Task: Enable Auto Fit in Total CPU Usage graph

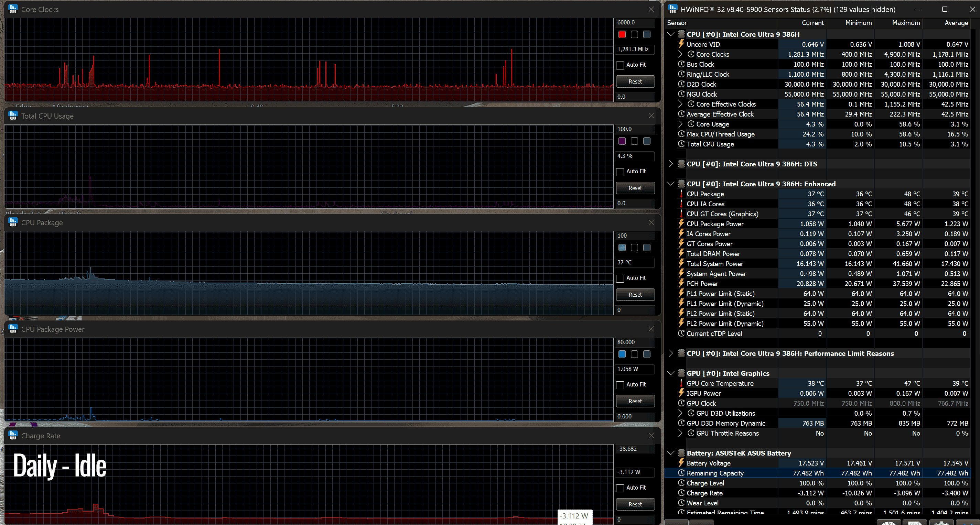Action: pos(620,172)
